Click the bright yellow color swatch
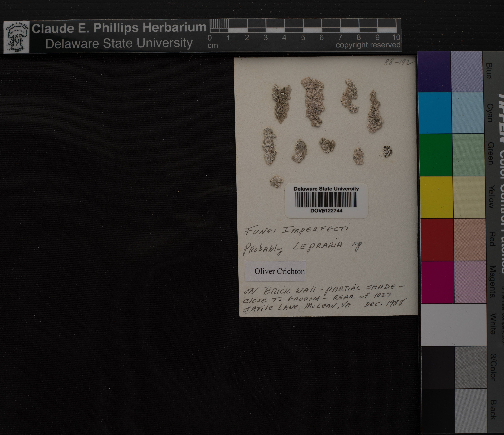This screenshot has height=435, width=504. point(436,197)
